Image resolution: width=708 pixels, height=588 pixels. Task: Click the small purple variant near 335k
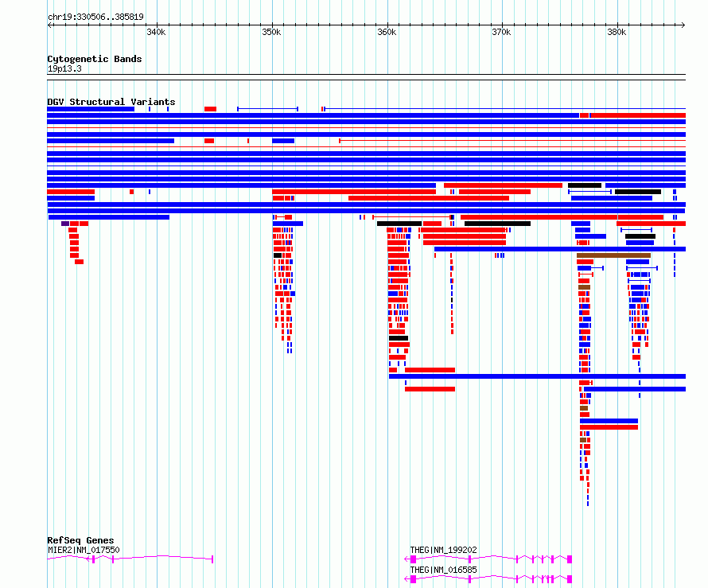tap(65, 224)
